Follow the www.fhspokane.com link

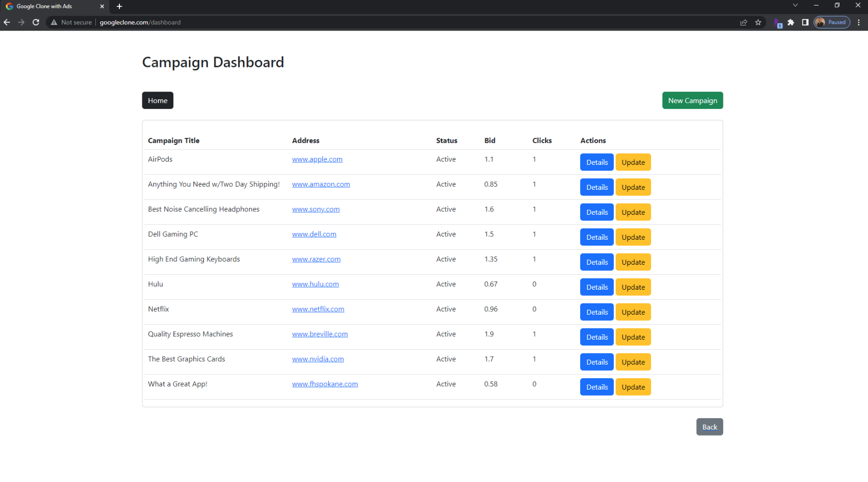(325, 384)
